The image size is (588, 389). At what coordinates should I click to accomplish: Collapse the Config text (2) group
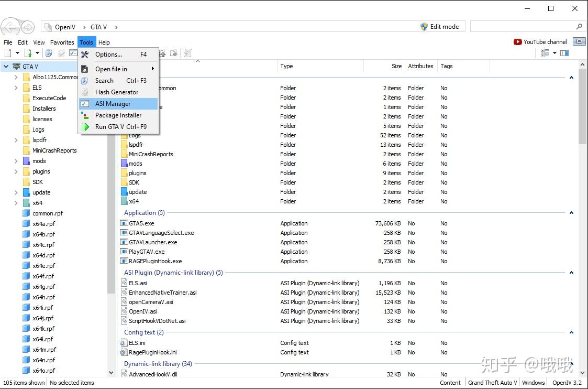pyautogui.click(x=571, y=332)
